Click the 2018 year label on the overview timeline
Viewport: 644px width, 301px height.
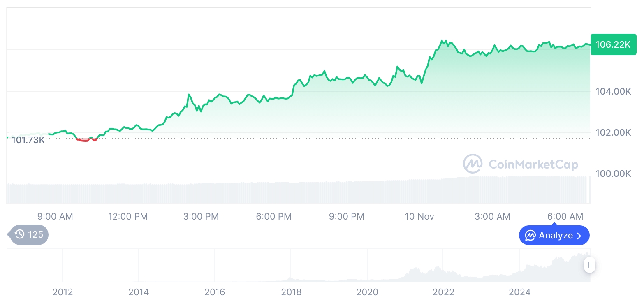pyautogui.click(x=291, y=292)
